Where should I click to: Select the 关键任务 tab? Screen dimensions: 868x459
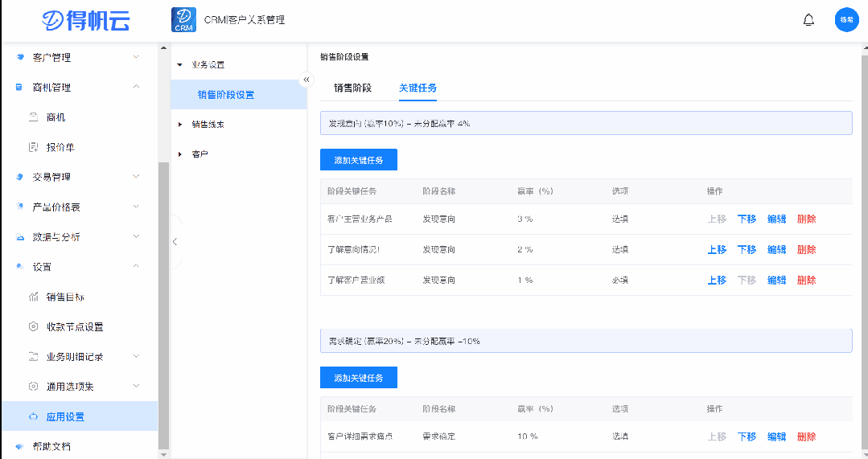pyautogui.click(x=418, y=88)
